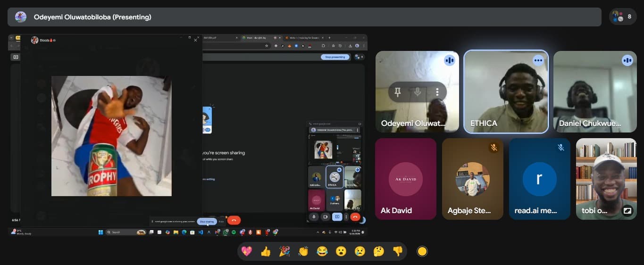Send the laughing with tears emoji reaction
Viewport: 644px width, 265px height.
coord(322,251)
